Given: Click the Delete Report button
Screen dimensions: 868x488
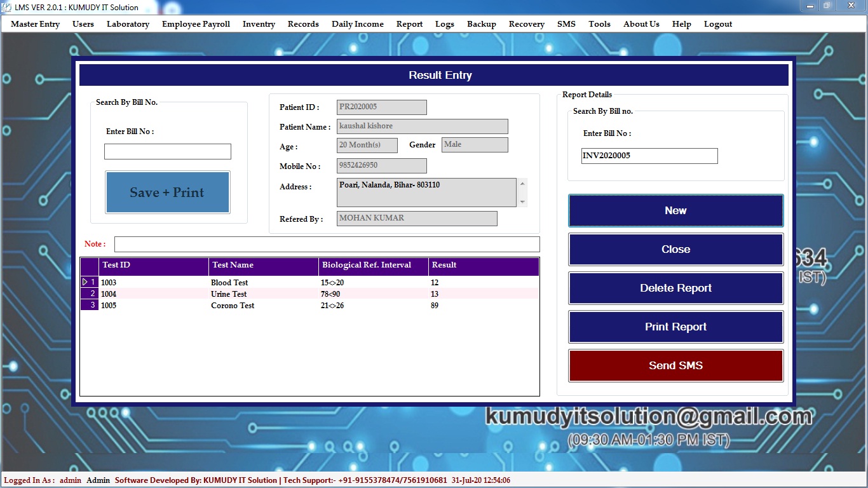Looking at the screenshot, I should tap(675, 288).
